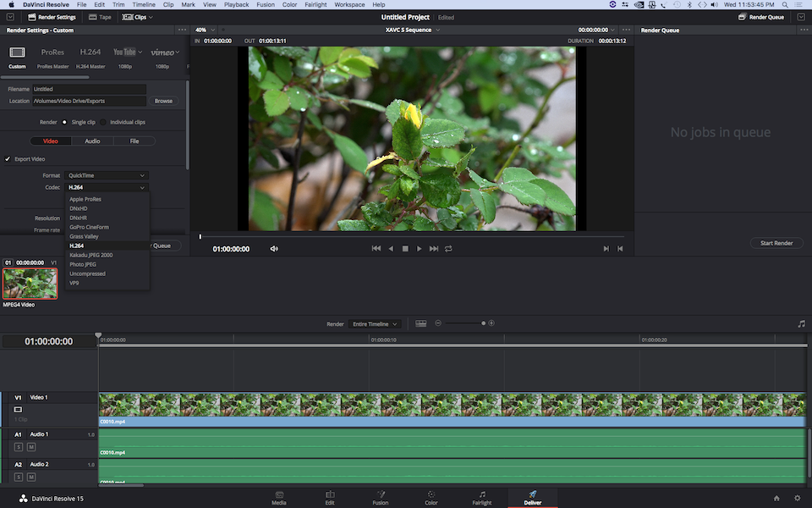Viewport: 812px width, 508px height.
Task: Open the Workspace menu
Action: pos(349,5)
